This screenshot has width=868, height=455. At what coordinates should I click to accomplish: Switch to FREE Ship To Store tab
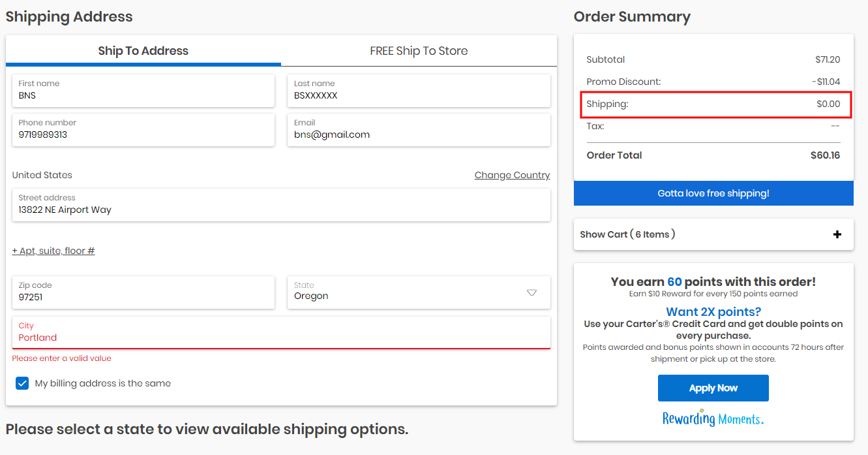pos(419,51)
